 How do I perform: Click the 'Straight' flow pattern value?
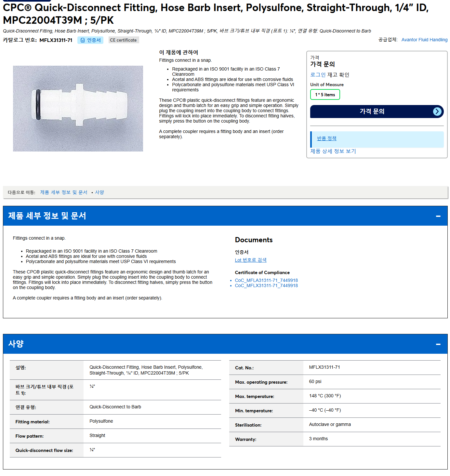click(97, 435)
